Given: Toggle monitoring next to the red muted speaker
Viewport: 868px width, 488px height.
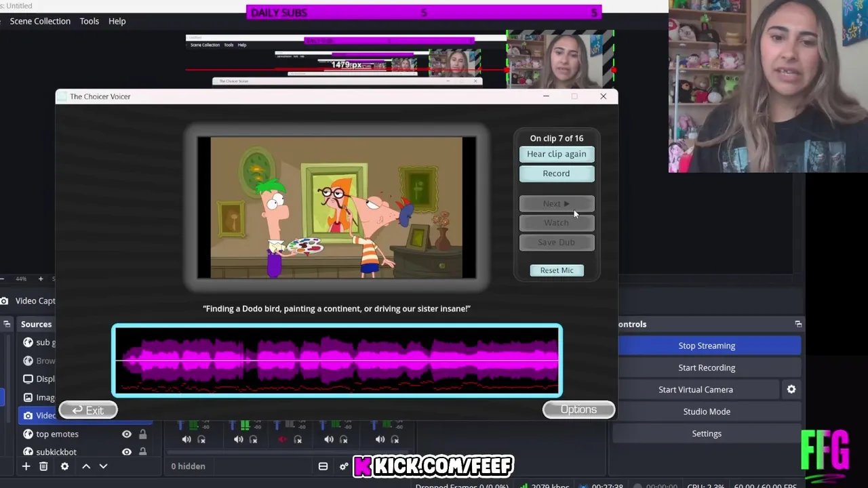Looking at the screenshot, I should click(298, 439).
